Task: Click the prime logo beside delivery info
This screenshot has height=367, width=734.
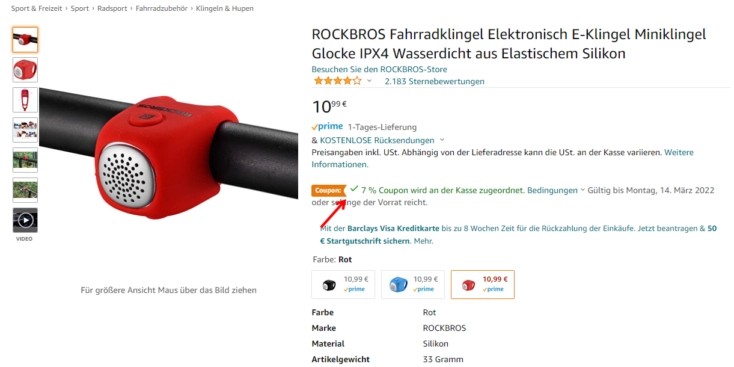Action: (x=327, y=127)
